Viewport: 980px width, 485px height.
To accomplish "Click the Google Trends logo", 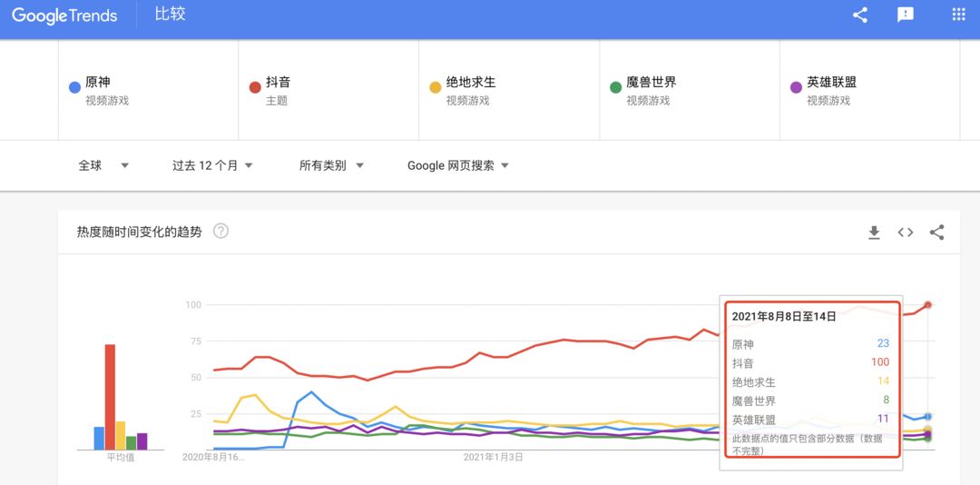I will 64,15.
